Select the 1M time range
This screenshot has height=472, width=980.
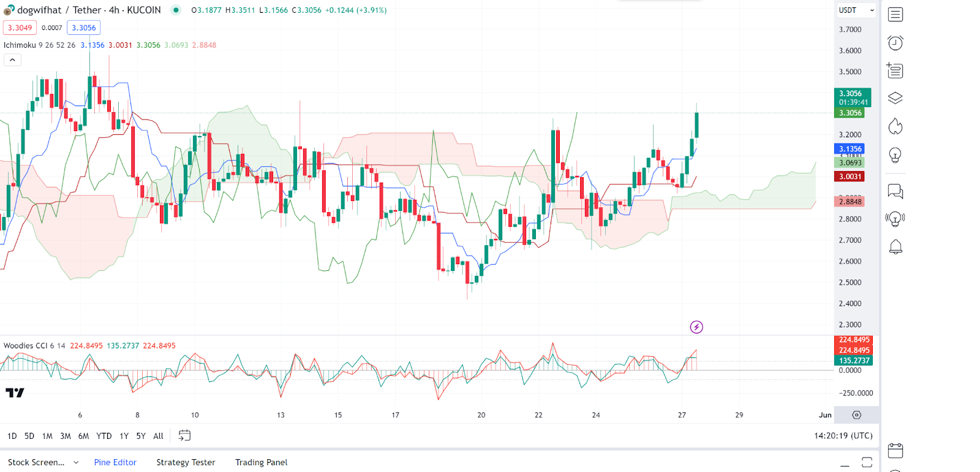tap(47, 436)
